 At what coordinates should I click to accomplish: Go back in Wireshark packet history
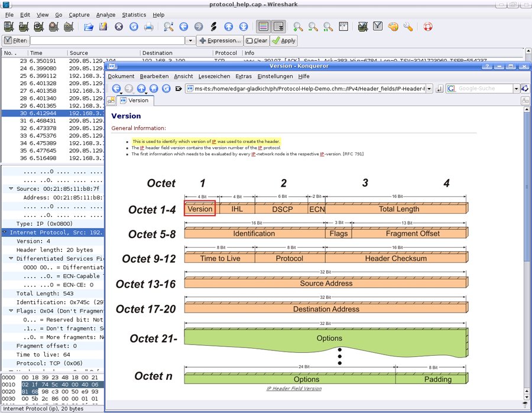[184, 27]
